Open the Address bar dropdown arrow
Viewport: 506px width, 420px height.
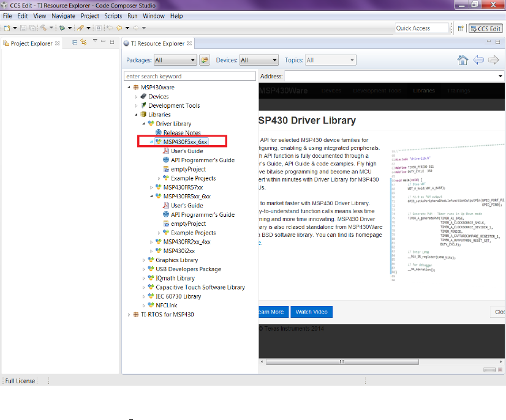point(500,77)
